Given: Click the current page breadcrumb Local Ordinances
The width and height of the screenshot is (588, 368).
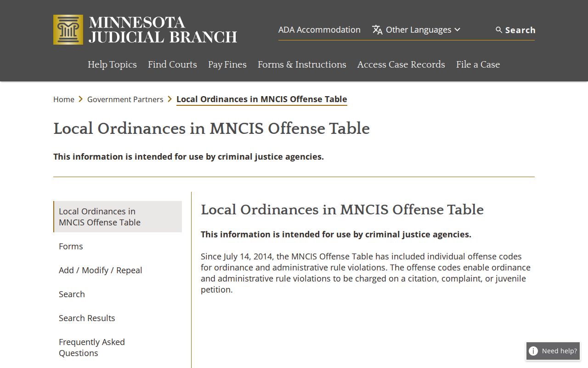Looking at the screenshot, I should click(262, 99).
